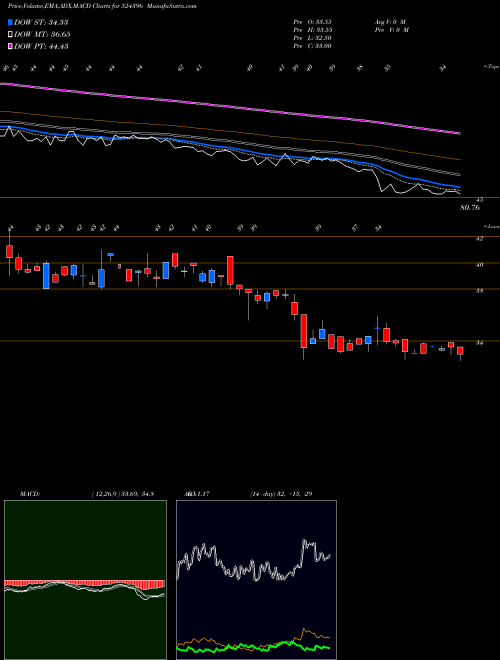The width and height of the screenshot is (500, 660).
Task: Click the Pre C: 33.00 value
Action: (x=313, y=46)
